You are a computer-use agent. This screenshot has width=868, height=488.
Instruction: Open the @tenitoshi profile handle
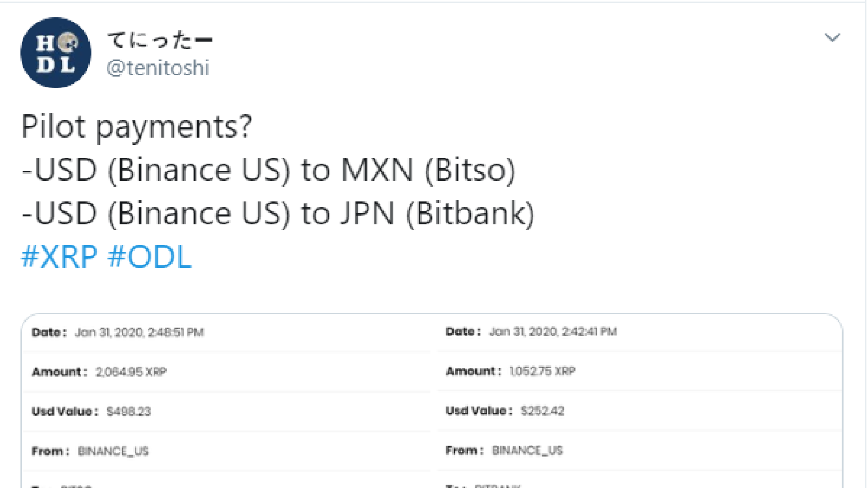click(158, 68)
